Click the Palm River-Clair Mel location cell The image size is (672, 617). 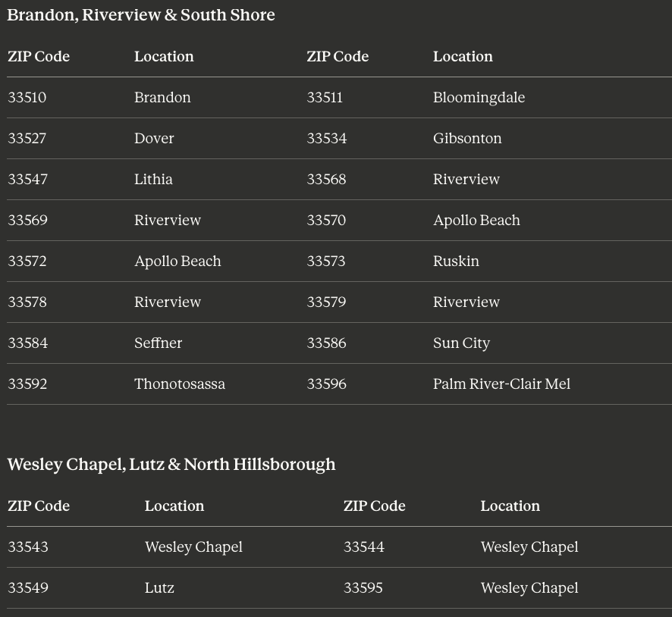tap(501, 384)
